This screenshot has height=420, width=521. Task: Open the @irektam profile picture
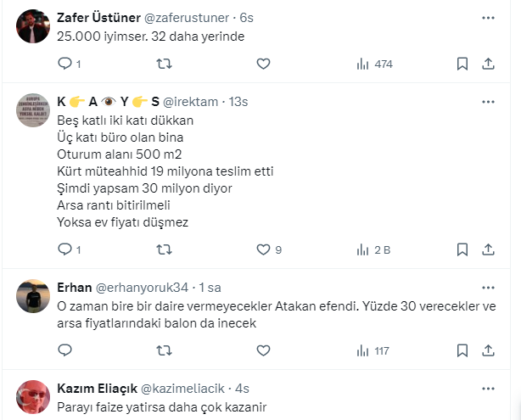coord(35,111)
